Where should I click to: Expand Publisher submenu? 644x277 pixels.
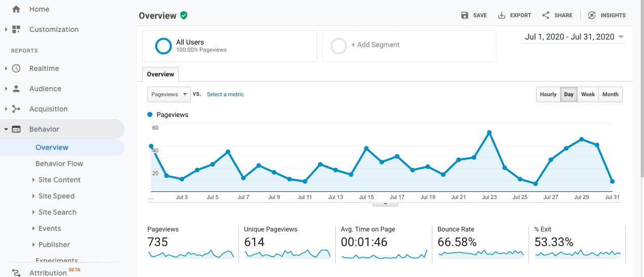[x=33, y=245]
